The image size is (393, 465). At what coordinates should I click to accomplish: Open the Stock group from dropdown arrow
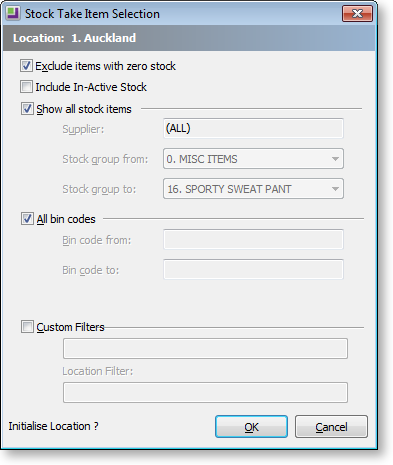(x=335, y=159)
